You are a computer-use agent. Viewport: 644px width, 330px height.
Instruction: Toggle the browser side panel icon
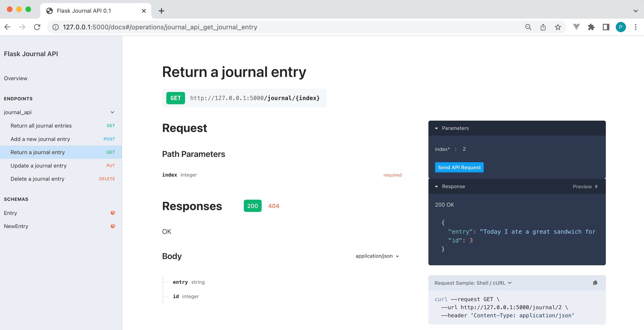click(606, 27)
